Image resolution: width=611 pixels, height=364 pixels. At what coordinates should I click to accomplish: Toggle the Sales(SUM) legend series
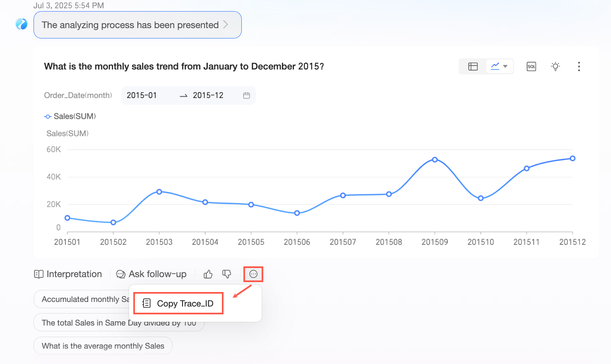pyautogui.click(x=70, y=117)
